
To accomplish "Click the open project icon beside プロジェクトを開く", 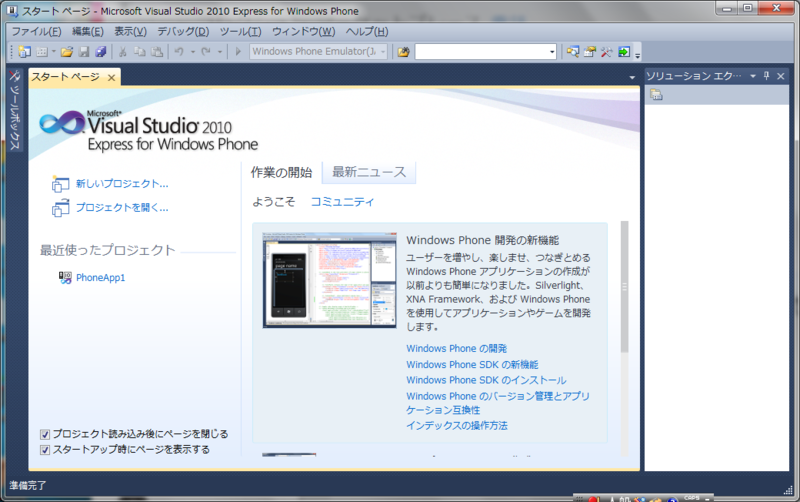I will point(60,208).
